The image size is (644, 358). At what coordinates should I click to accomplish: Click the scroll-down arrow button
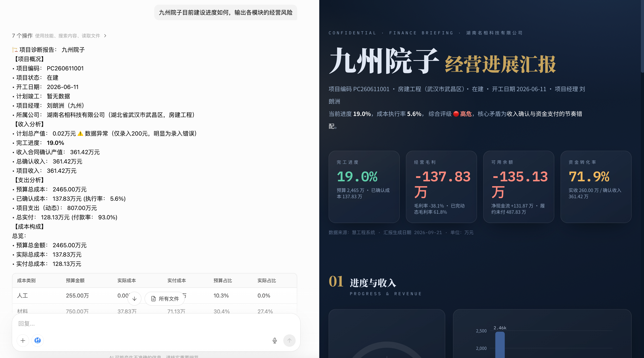coord(134,298)
